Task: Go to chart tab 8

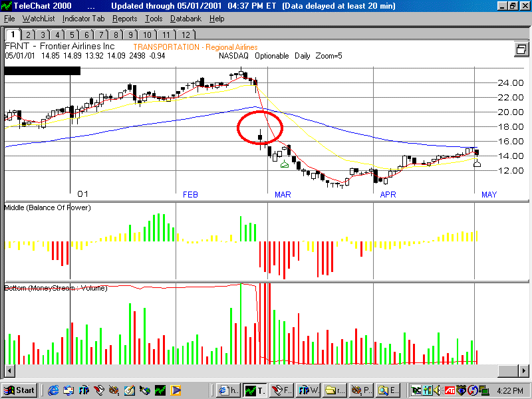Action: pos(116,35)
